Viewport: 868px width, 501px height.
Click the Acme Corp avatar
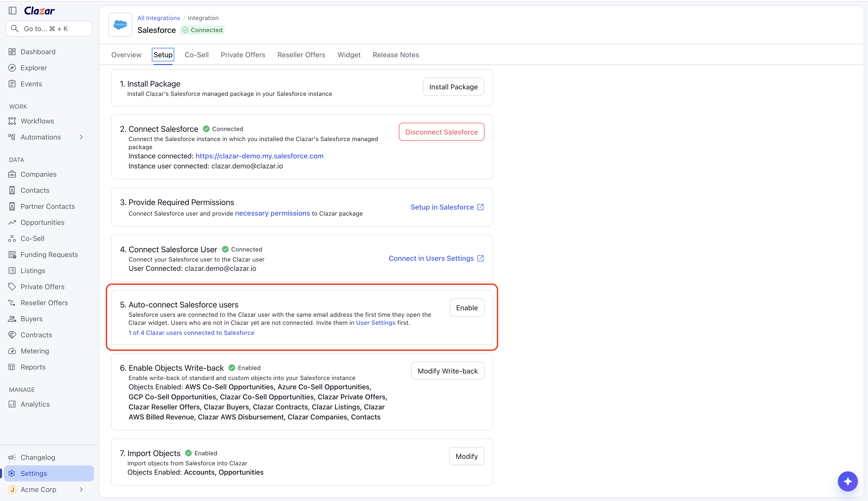pos(12,489)
